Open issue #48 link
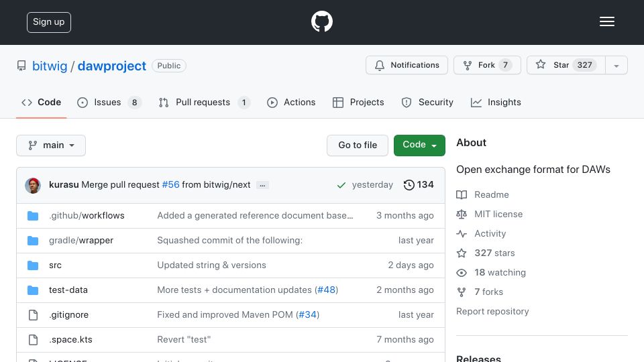The width and height of the screenshot is (644, 362). 327,290
